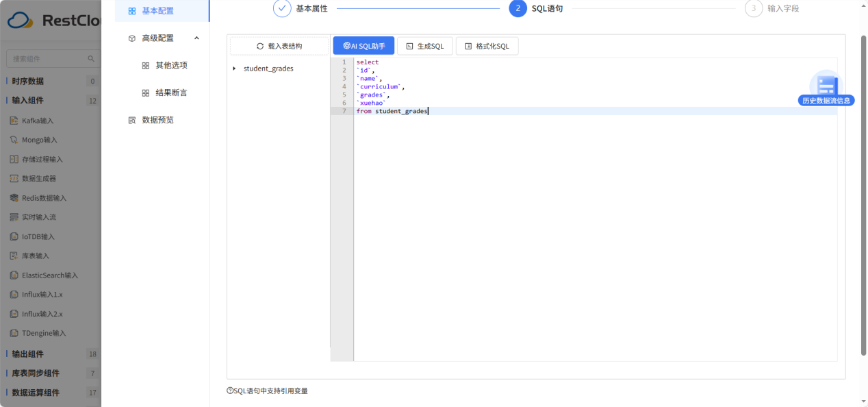Click the 格式化SQL button
868x407 pixels.
pos(487,45)
